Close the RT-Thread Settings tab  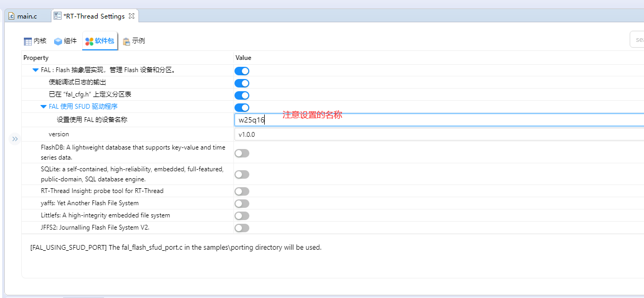coord(132,16)
